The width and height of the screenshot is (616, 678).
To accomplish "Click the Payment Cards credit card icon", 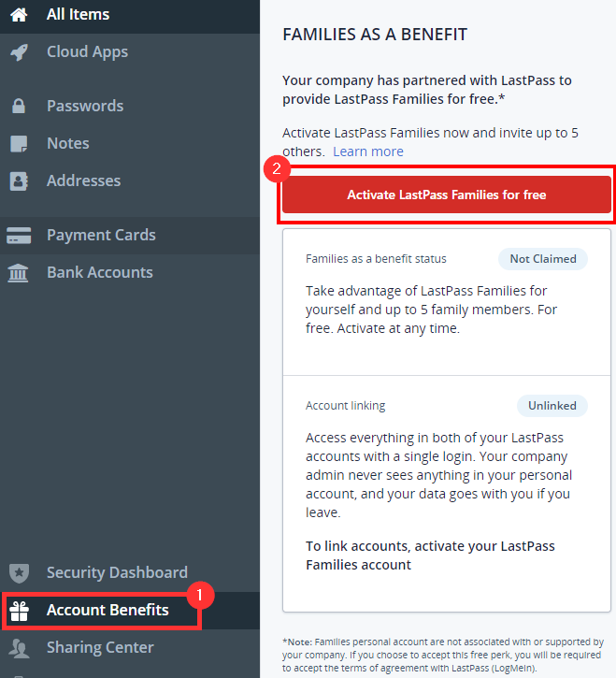I will coord(19,236).
